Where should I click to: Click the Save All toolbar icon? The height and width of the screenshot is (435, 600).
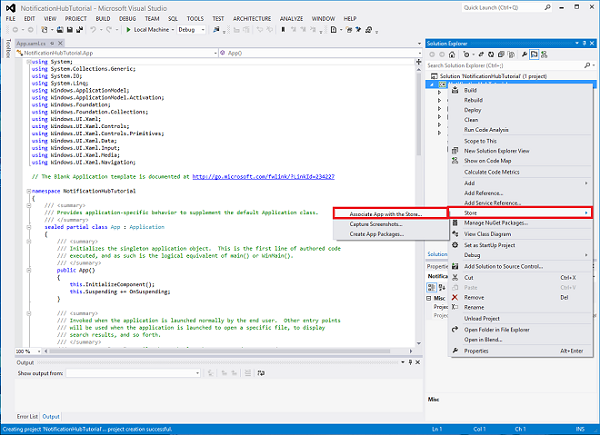pyautogui.click(x=79, y=29)
